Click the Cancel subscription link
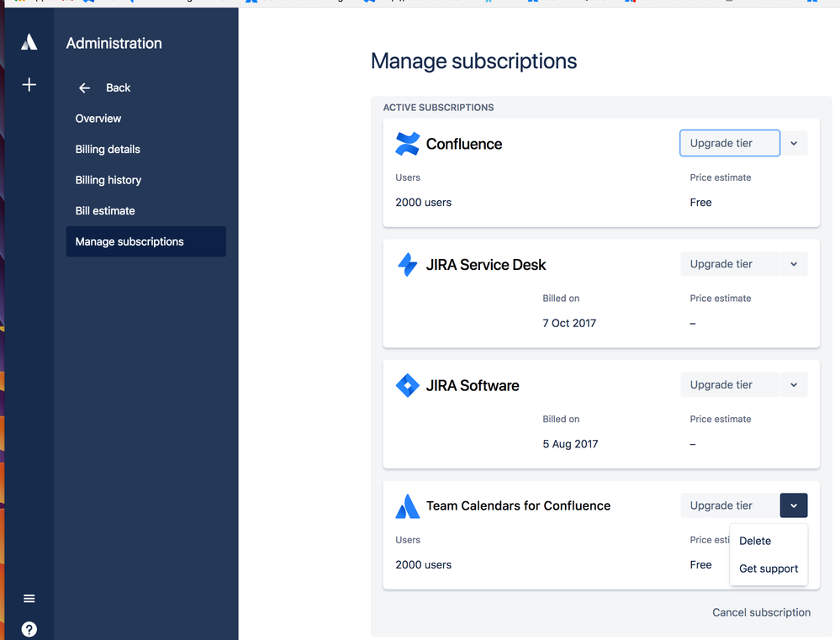This screenshot has width=840, height=640. (x=761, y=612)
